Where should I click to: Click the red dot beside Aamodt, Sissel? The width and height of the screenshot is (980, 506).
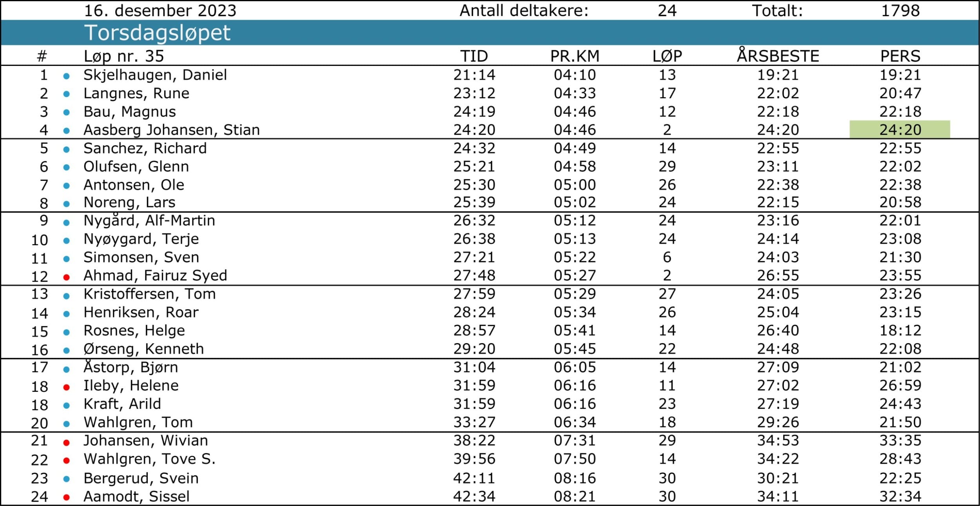coord(67,498)
